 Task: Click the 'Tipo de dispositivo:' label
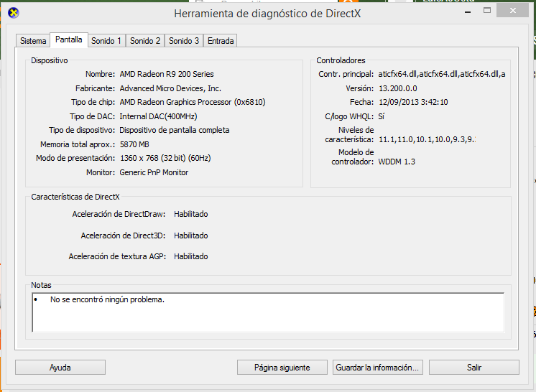(x=82, y=130)
